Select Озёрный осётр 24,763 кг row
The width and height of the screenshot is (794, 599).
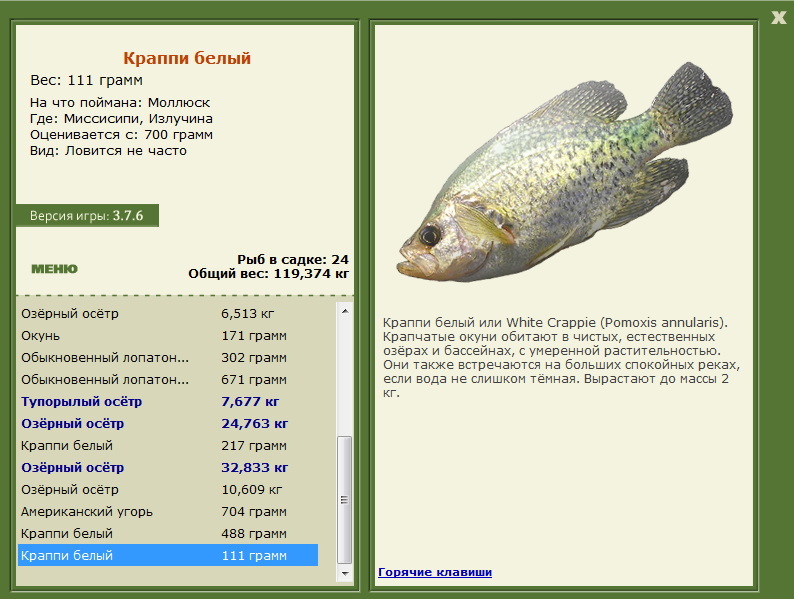point(168,423)
